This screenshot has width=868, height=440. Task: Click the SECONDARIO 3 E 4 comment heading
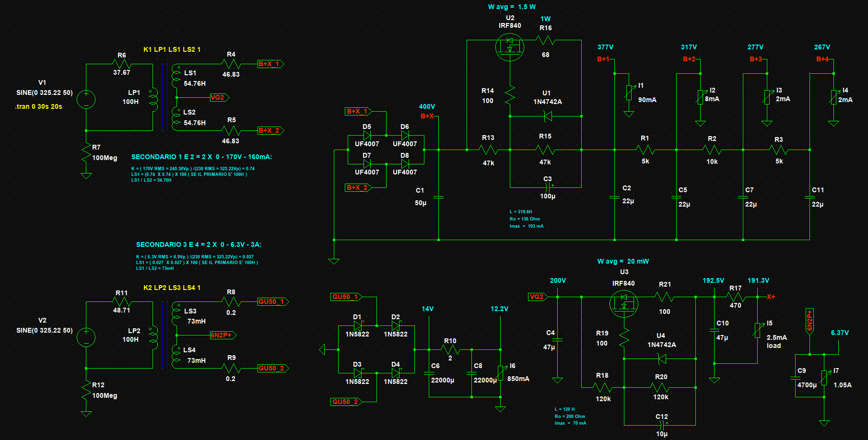(199, 244)
